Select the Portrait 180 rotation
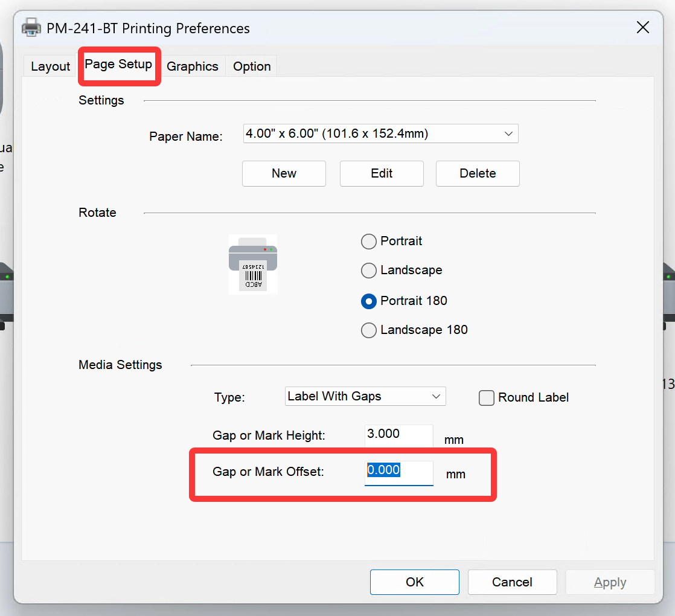This screenshot has height=616, width=675. pos(369,301)
